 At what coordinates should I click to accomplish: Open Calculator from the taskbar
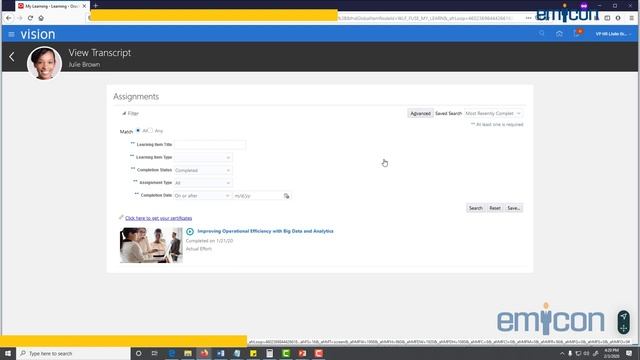pyautogui.click(x=269, y=353)
